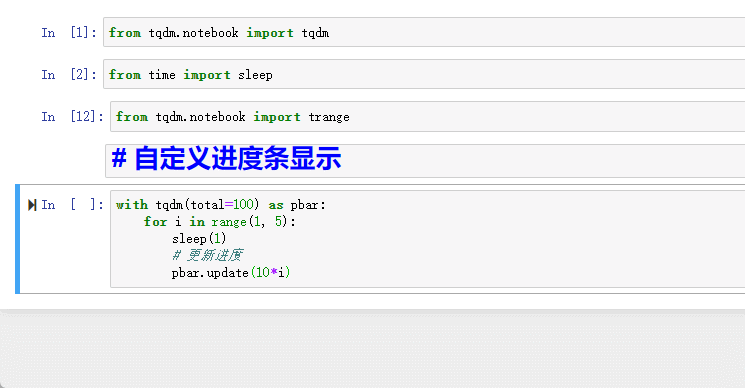
Task: Select the 'from time import sleep' cell
Action: tap(424, 74)
